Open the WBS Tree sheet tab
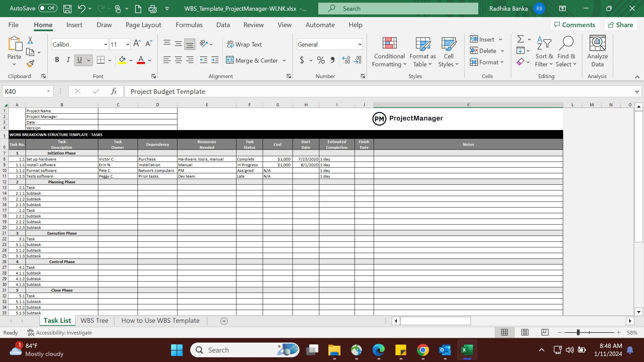This screenshot has width=644, height=362. coord(94,320)
